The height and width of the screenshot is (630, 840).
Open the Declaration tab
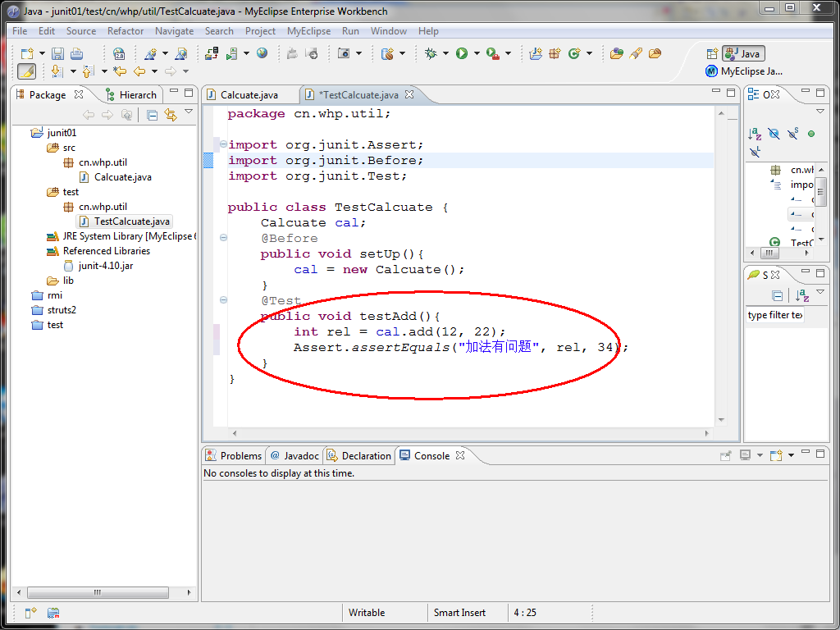[359, 456]
